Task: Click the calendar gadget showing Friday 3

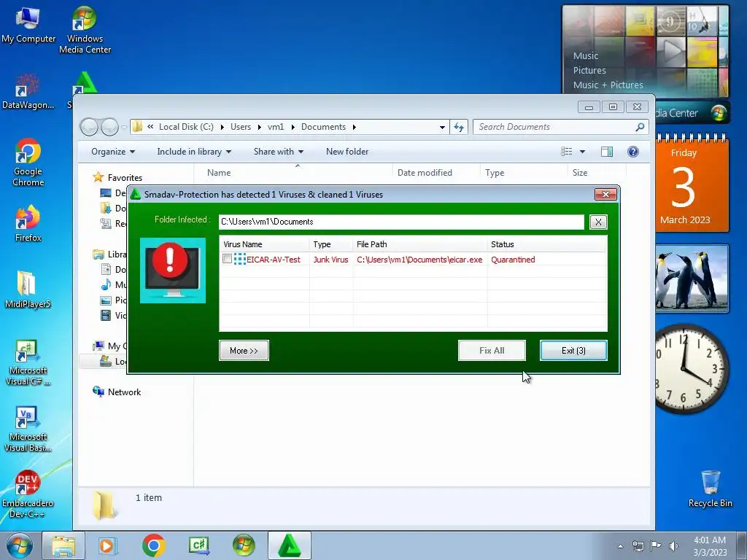Action: coord(692,183)
